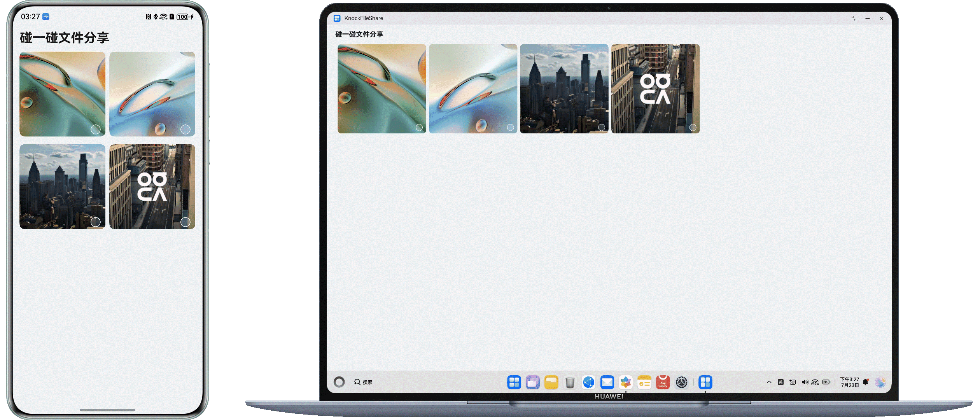Image resolution: width=980 pixels, height=420 pixels.
Task: Launch the browser globe icon in the dock
Action: tap(588, 382)
